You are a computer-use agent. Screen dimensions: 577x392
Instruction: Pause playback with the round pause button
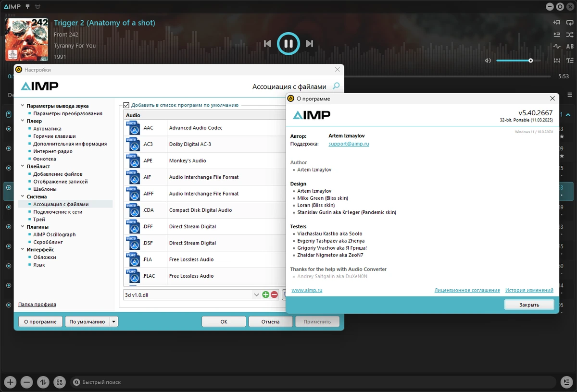pyautogui.click(x=288, y=44)
